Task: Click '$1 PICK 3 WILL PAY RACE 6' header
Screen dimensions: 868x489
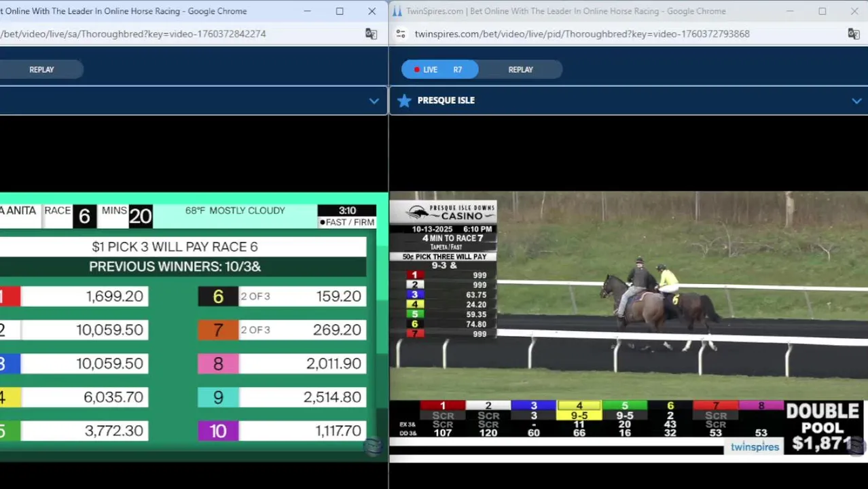Action: point(175,247)
